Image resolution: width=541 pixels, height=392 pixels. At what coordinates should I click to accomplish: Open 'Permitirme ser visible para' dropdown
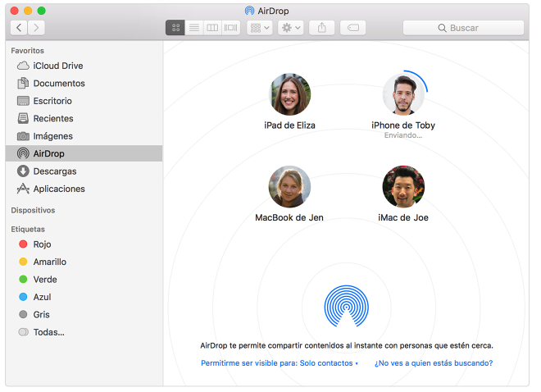pos(280,363)
